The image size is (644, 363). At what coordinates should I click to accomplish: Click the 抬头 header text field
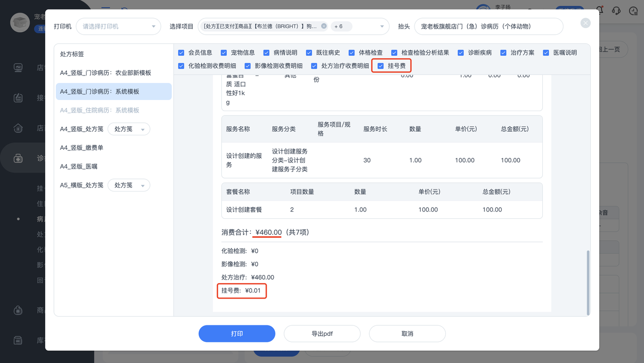(x=488, y=26)
